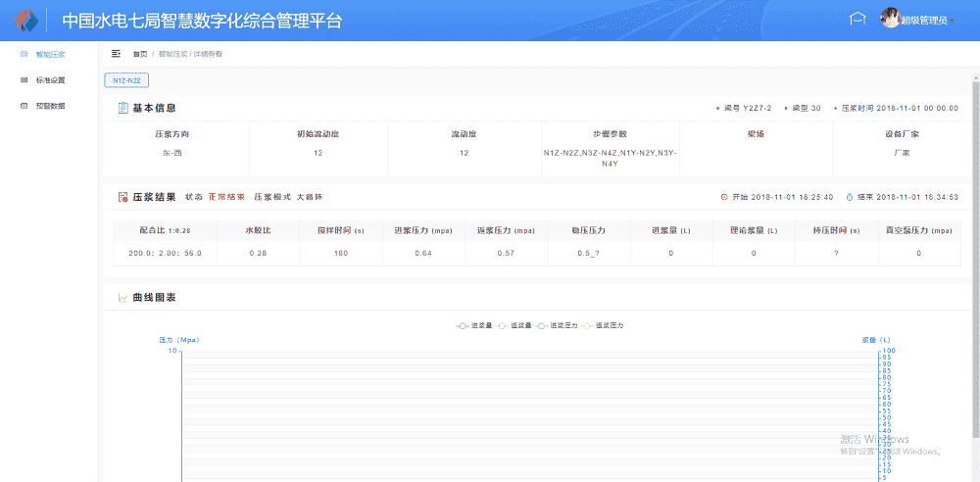Click the platform logo in the header
This screenshot has width=980, height=482.
coord(26,21)
